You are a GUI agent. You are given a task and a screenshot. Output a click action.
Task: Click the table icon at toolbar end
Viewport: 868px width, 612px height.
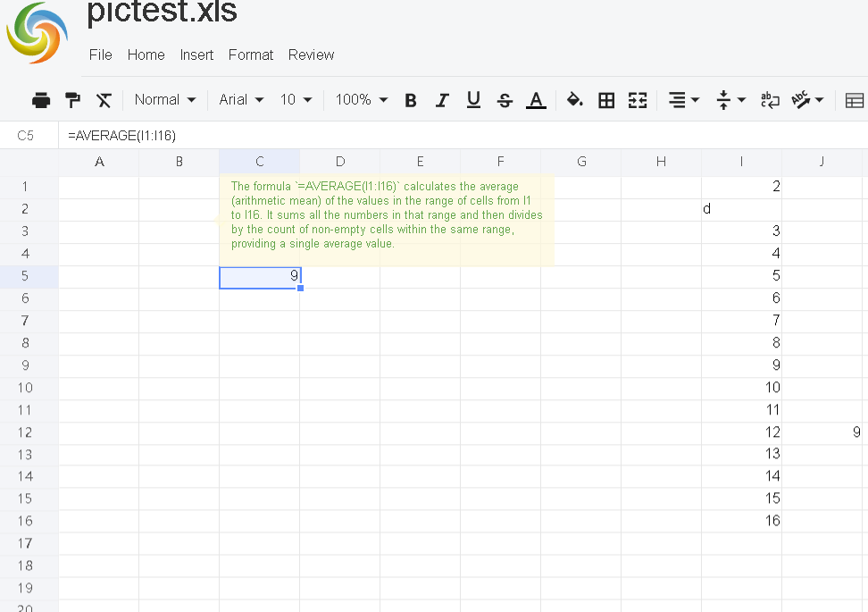855,100
